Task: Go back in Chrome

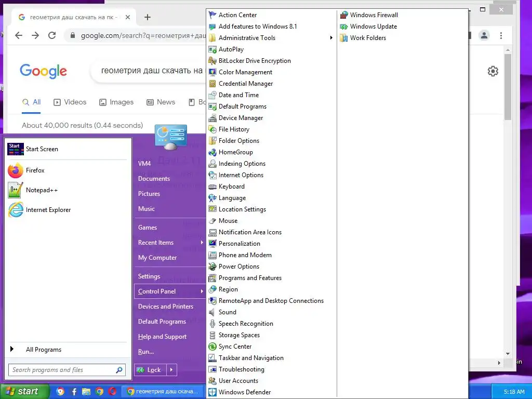Action: coord(19,35)
